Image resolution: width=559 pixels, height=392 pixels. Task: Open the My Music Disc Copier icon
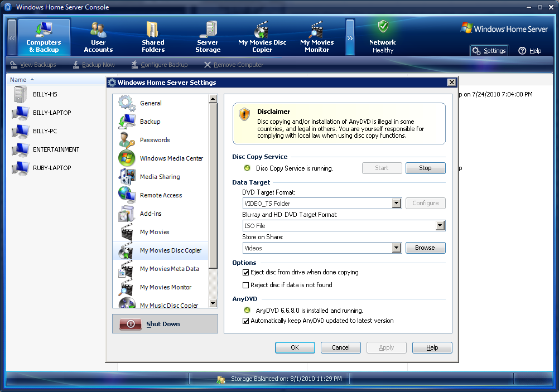click(x=127, y=303)
